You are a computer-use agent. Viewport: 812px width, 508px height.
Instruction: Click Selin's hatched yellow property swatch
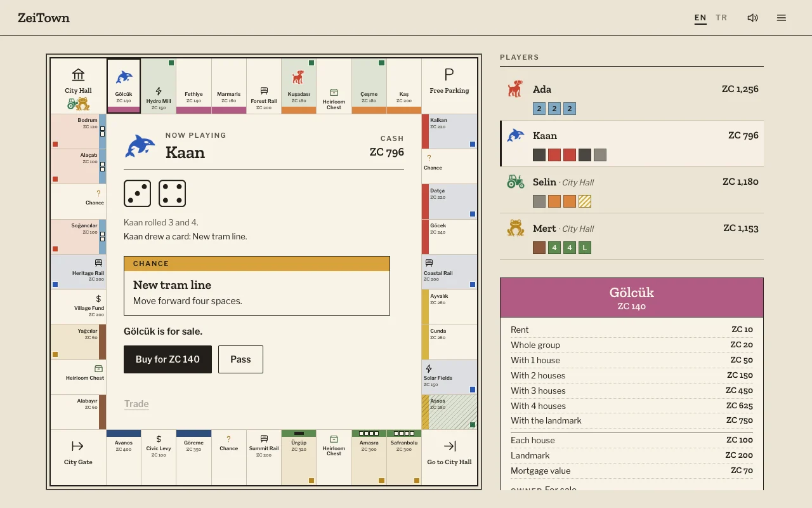[x=585, y=201]
